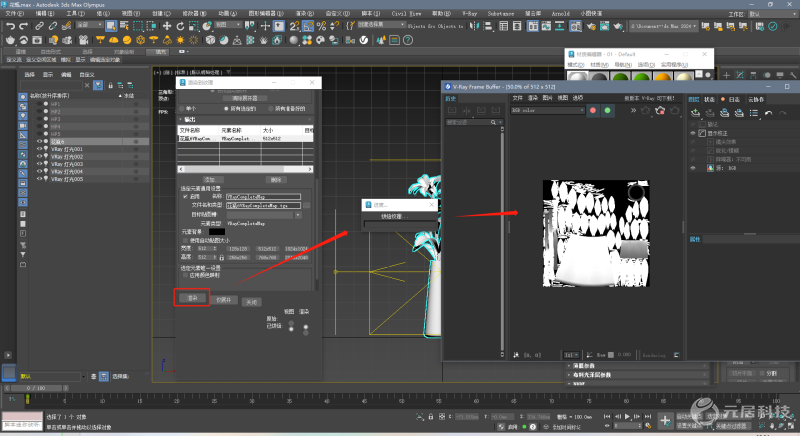This screenshot has height=436, width=800.
Task: Select the Select and Link chain icon
Action: pos(39,25)
